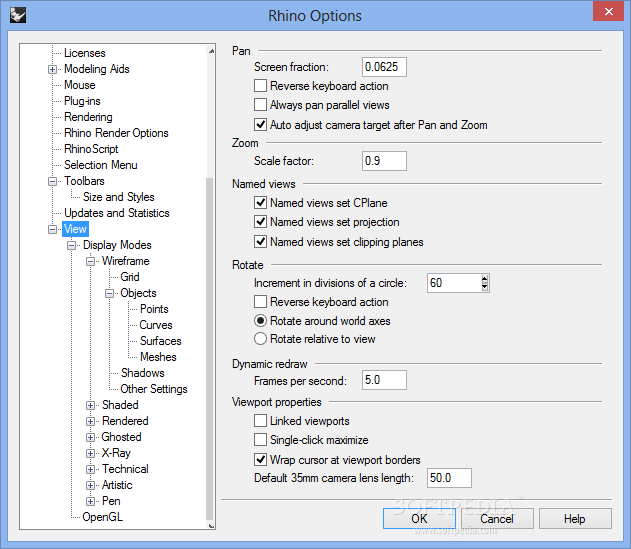Select Surfaces under Objects
The width and height of the screenshot is (631, 549).
pos(161,341)
